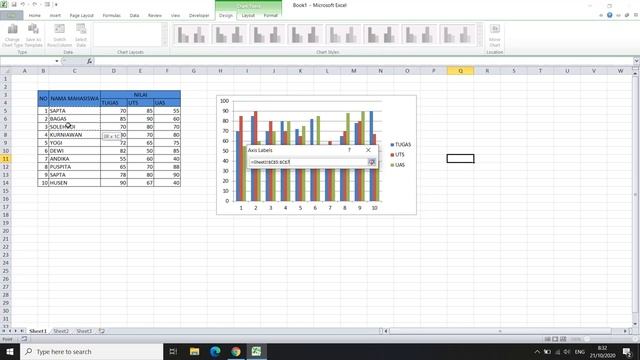This screenshot has height=360, width=640.
Task: Open File Explorer from the taskbar
Action: (x=194, y=351)
